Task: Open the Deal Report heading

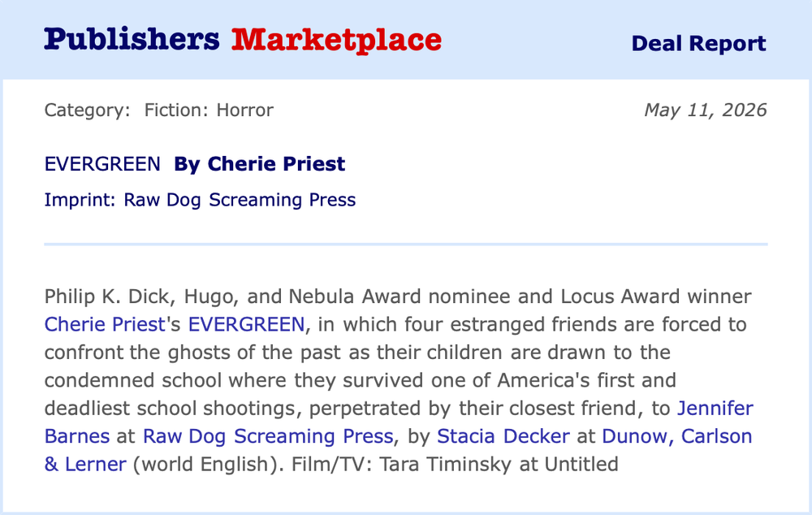Action: 698,44
